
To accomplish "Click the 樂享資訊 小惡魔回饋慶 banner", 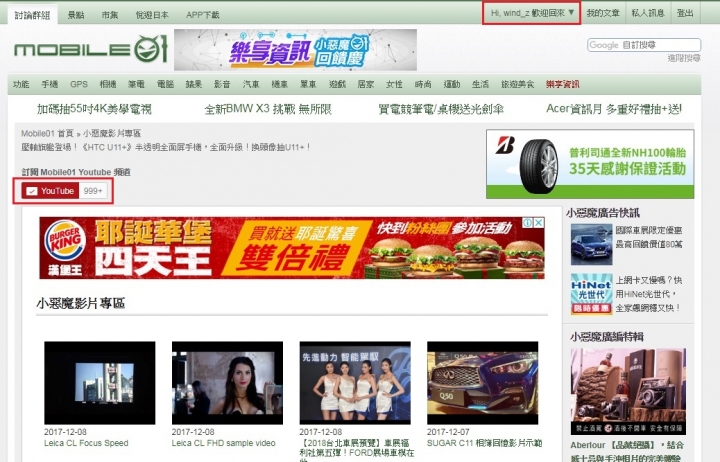I will pyautogui.click(x=295, y=50).
